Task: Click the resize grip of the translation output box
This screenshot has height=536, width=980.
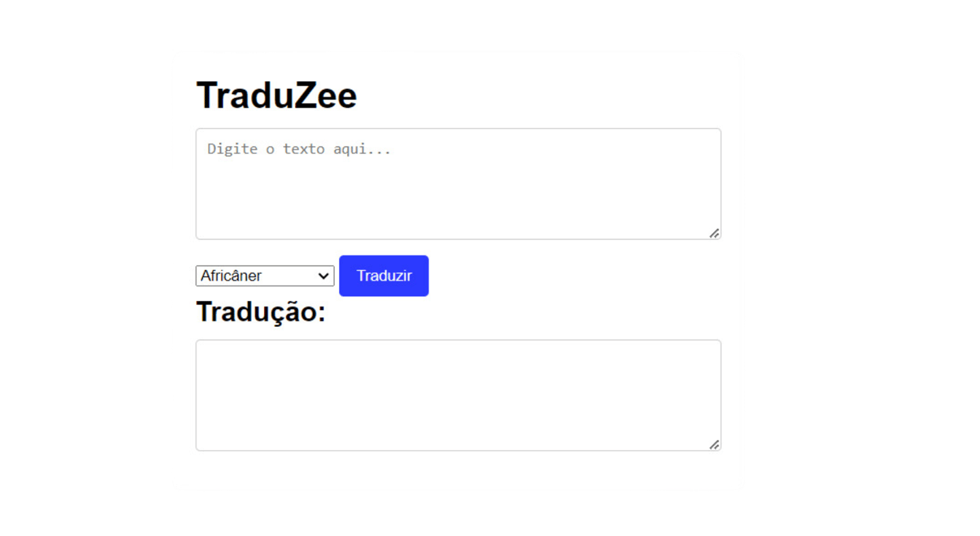Action: tap(714, 445)
